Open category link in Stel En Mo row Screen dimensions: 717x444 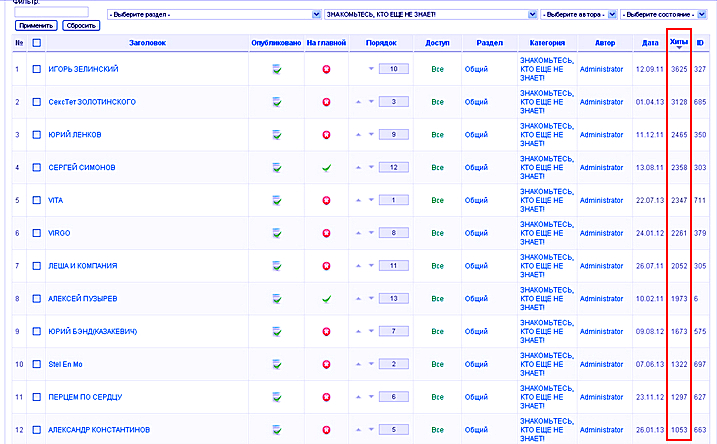(547, 364)
